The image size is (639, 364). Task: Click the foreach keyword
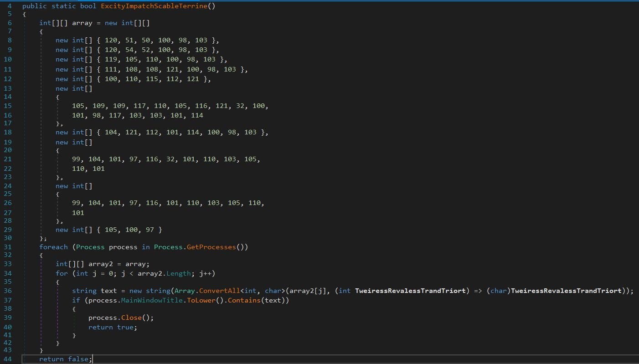point(53,247)
